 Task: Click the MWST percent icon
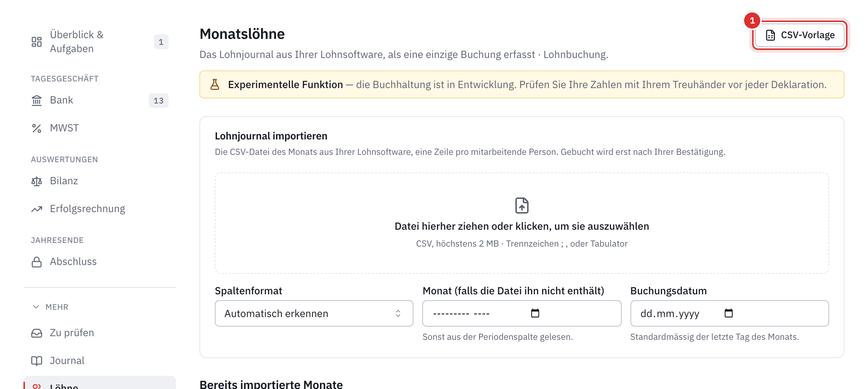click(x=37, y=128)
